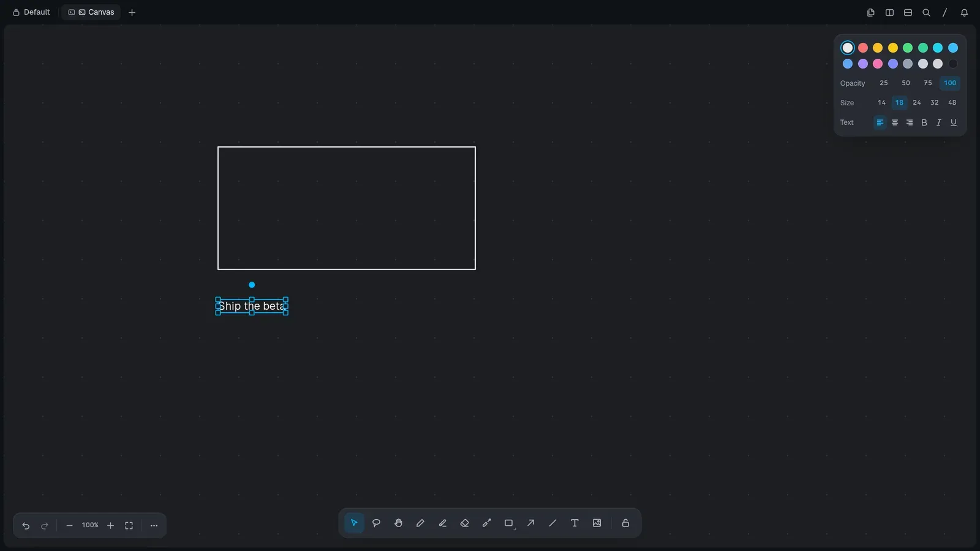Viewport: 980px width, 551px height.
Task: Pick the red color swatch
Action: coord(863,48)
